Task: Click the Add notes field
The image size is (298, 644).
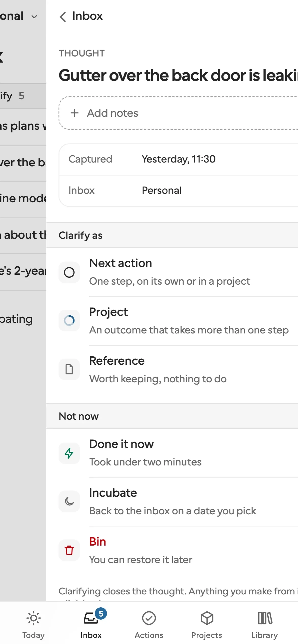Action: click(178, 113)
